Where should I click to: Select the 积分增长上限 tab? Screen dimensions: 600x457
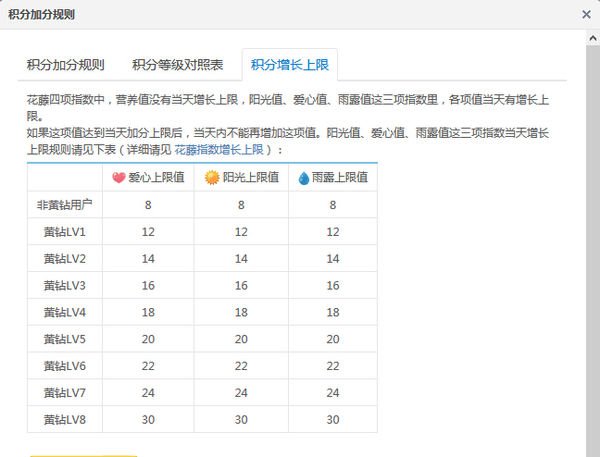coord(290,65)
